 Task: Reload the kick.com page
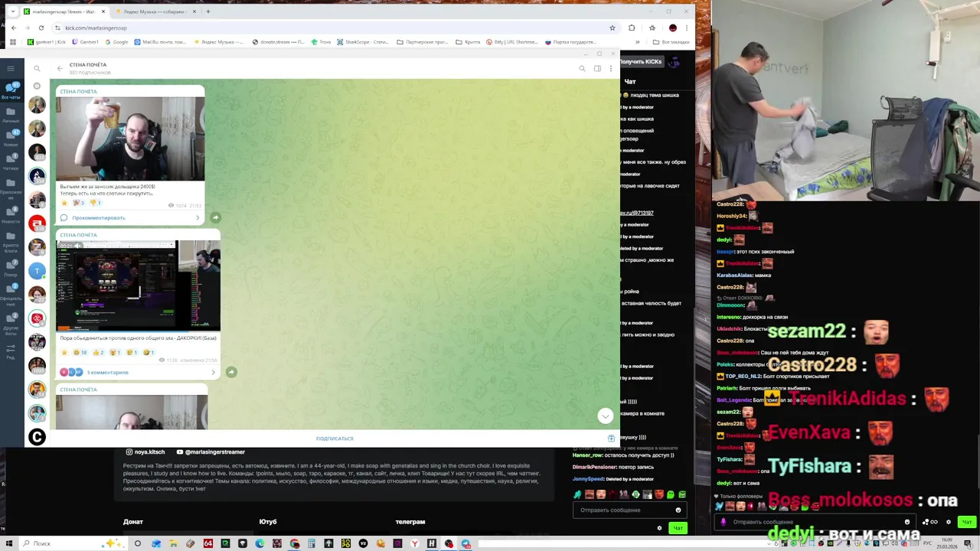point(41,28)
